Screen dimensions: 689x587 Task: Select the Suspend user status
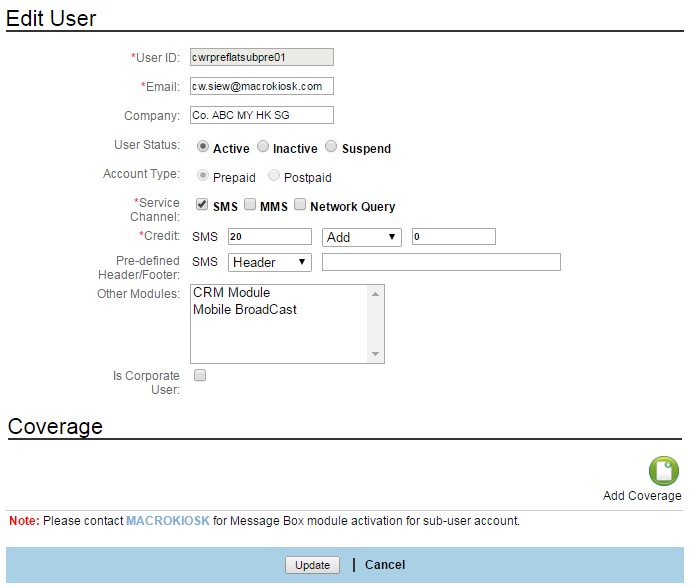pyautogui.click(x=332, y=147)
